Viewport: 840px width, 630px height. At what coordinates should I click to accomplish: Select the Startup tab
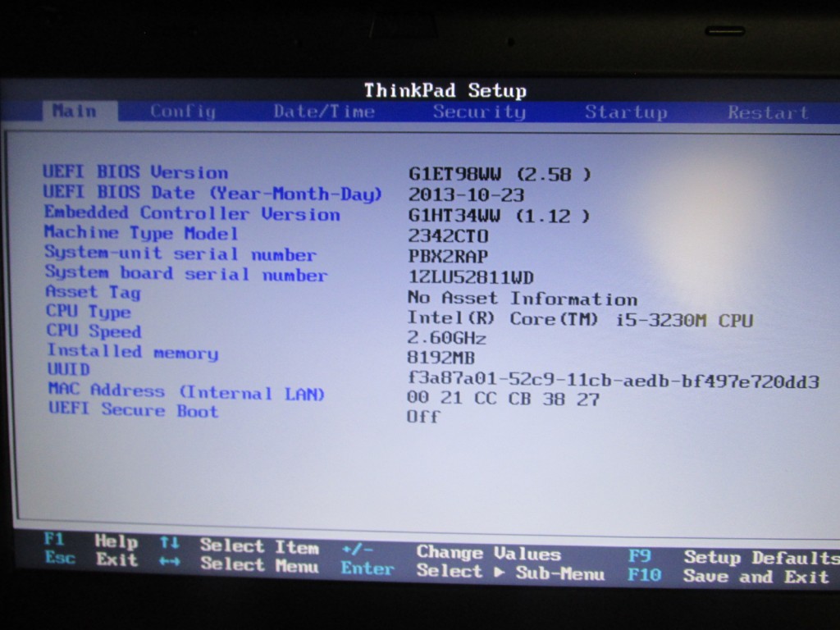pyautogui.click(x=625, y=112)
